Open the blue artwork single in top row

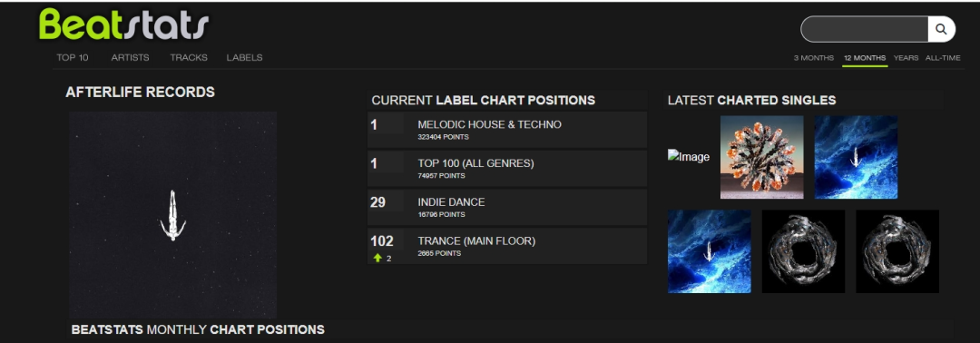coord(856,157)
